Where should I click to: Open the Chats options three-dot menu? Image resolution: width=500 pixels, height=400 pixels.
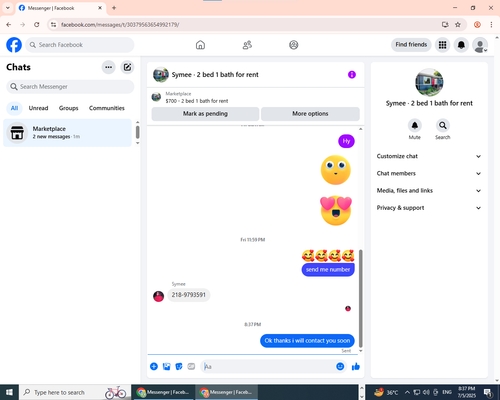(x=109, y=67)
